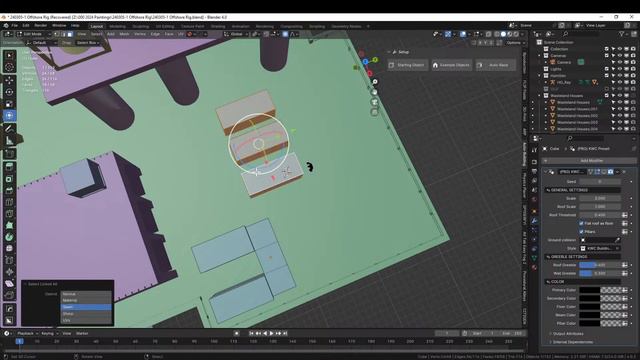The height and width of the screenshot is (360, 640).
Task: Open the Render properties tab
Action: coord(534,162)
